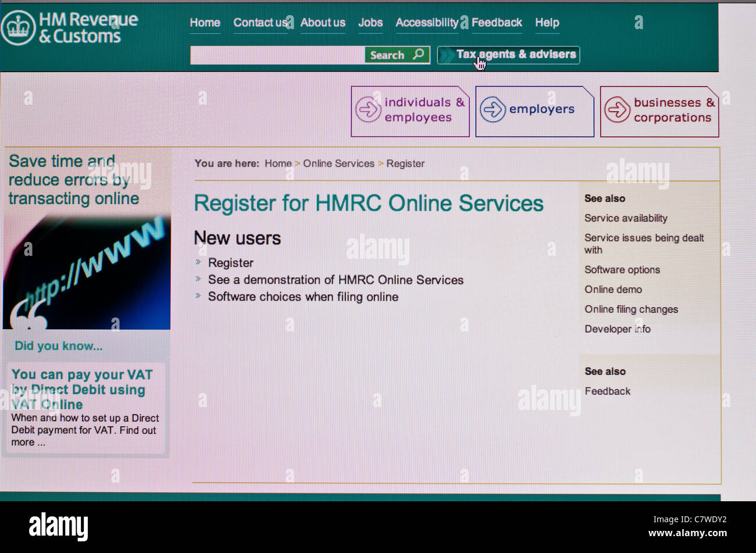756x553 pixels.
Task: Click Register in the breadcrumb trail
Action: 405,164
